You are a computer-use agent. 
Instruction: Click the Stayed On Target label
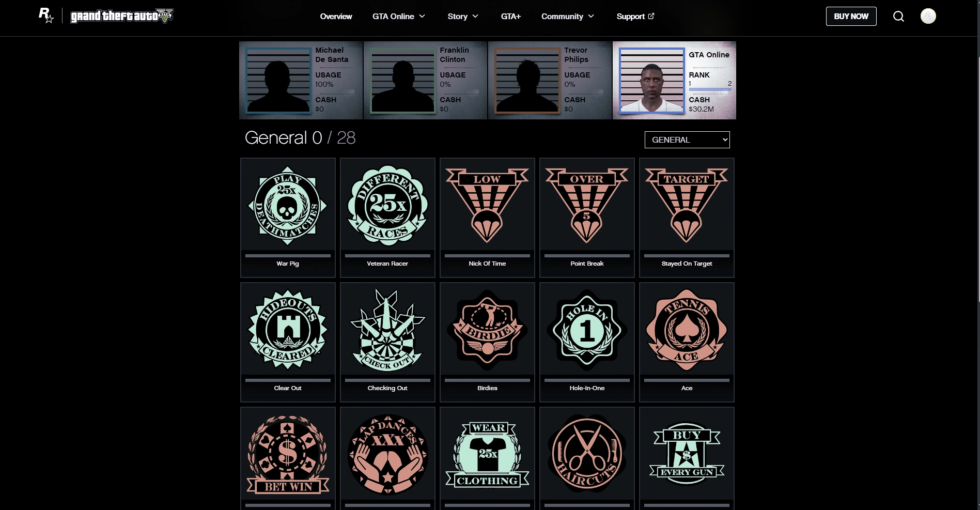687,264
